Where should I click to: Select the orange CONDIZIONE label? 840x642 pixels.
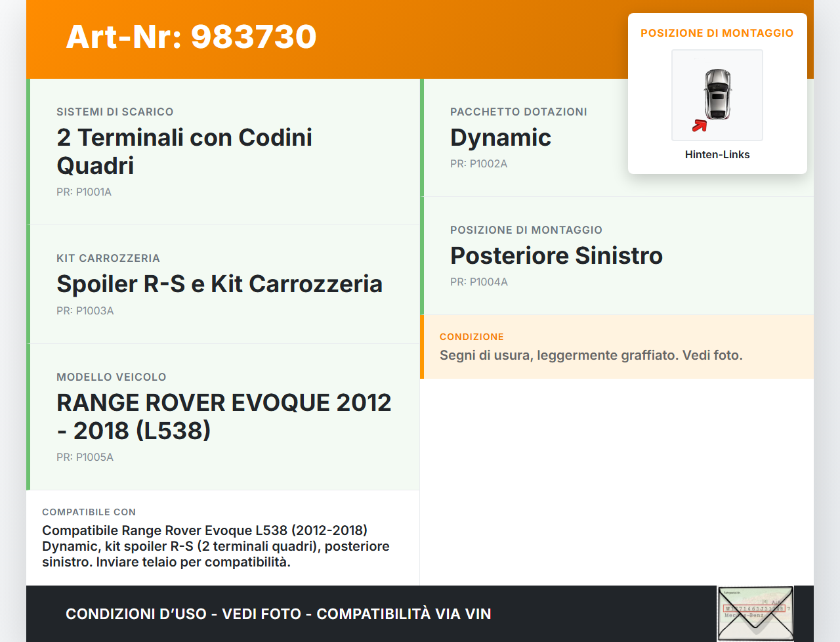472,336
